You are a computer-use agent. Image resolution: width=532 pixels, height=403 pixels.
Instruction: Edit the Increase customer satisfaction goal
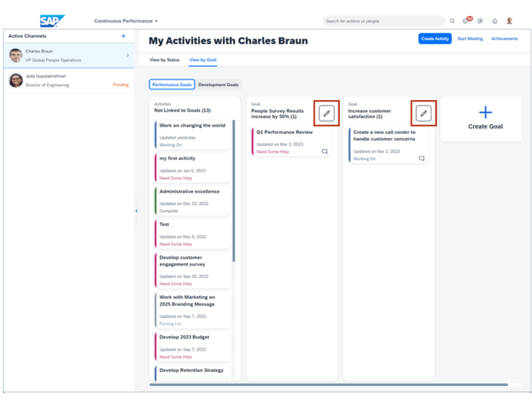[424, 113]
